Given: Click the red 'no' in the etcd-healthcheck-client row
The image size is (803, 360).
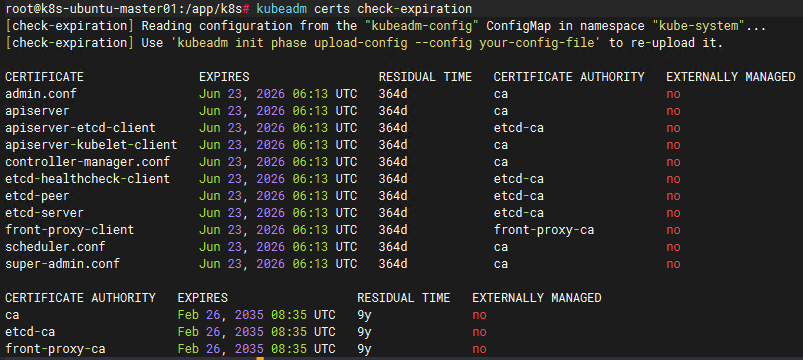Looking at the screenshot, I should [673, 179].
